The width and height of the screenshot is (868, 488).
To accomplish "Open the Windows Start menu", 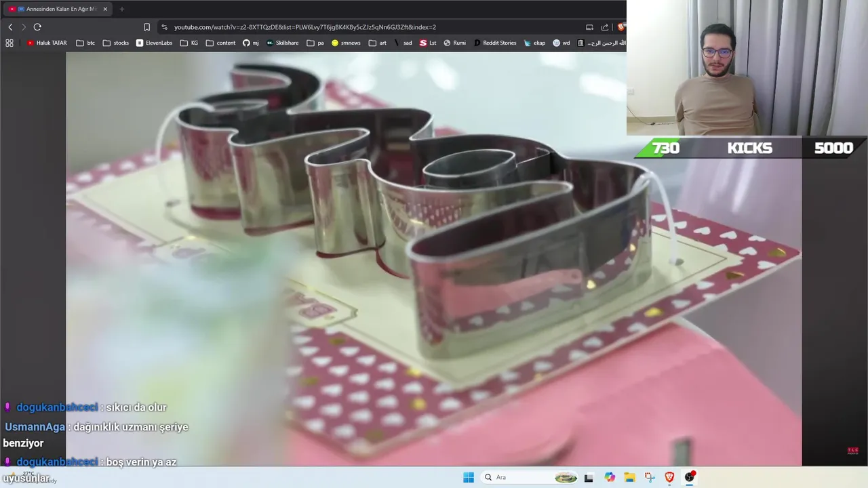I will pyautogui.click(x=469, y=477).
